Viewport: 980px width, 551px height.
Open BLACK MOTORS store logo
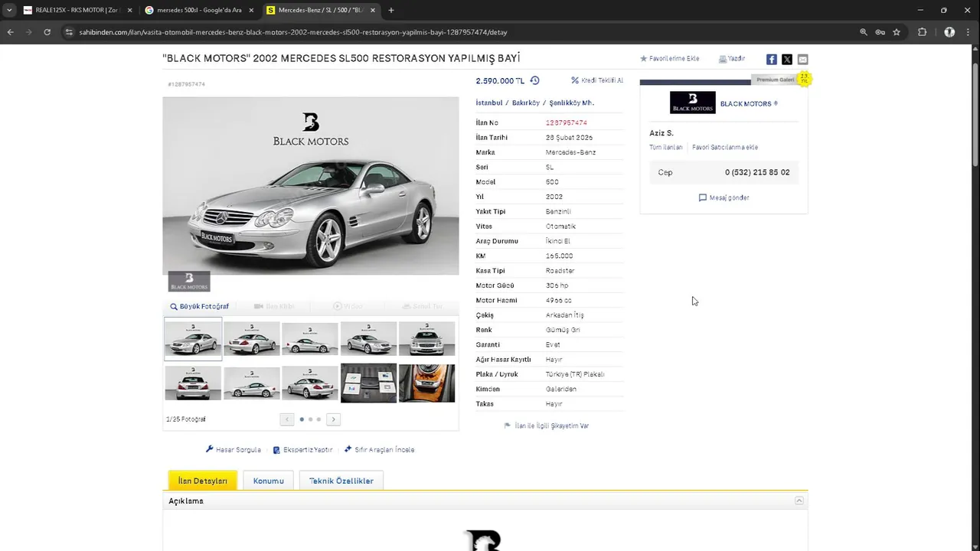click(692, 103)
